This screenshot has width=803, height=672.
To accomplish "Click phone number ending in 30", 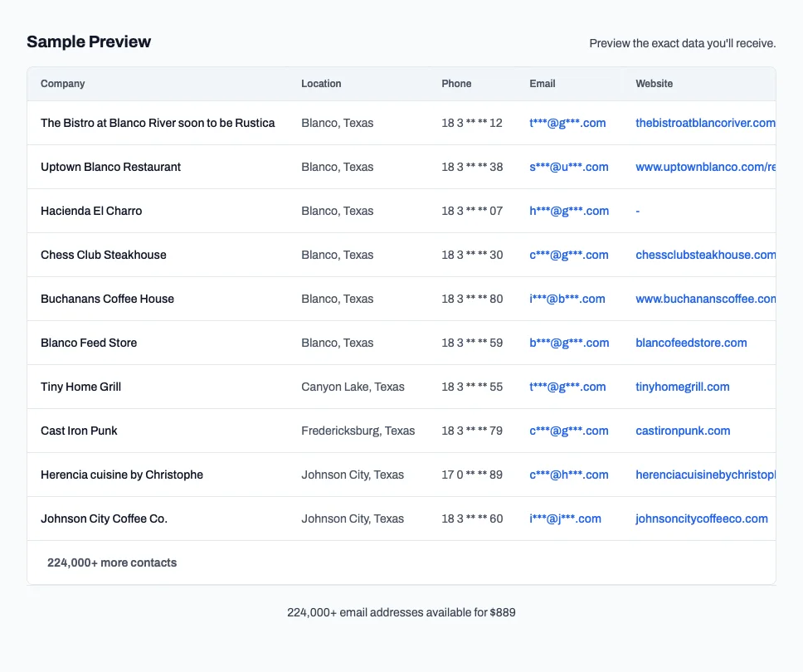I will pyautogui.click(x=472, y=255).
